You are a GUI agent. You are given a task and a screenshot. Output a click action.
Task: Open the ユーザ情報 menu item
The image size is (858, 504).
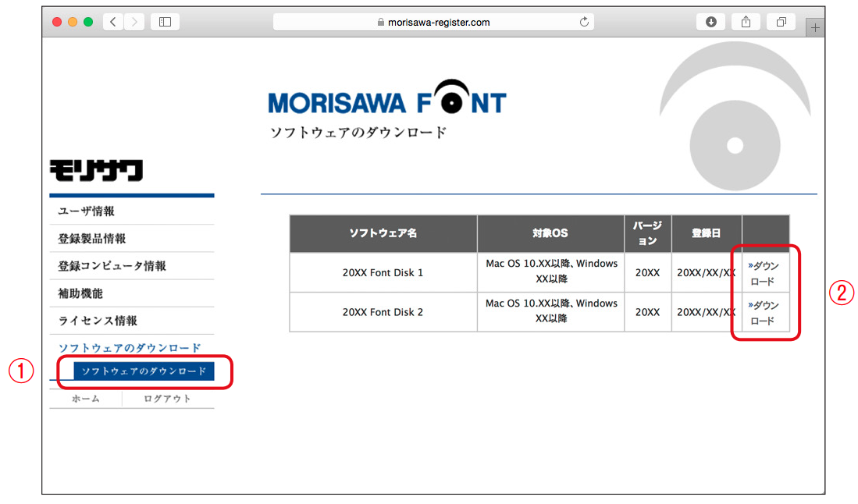point(87,211)
